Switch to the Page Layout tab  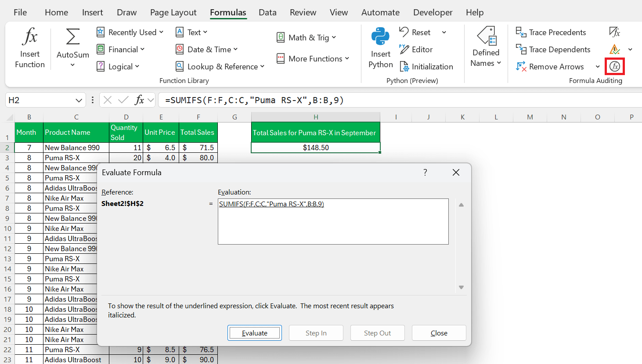pyautogui.click(x=173, y=12)
